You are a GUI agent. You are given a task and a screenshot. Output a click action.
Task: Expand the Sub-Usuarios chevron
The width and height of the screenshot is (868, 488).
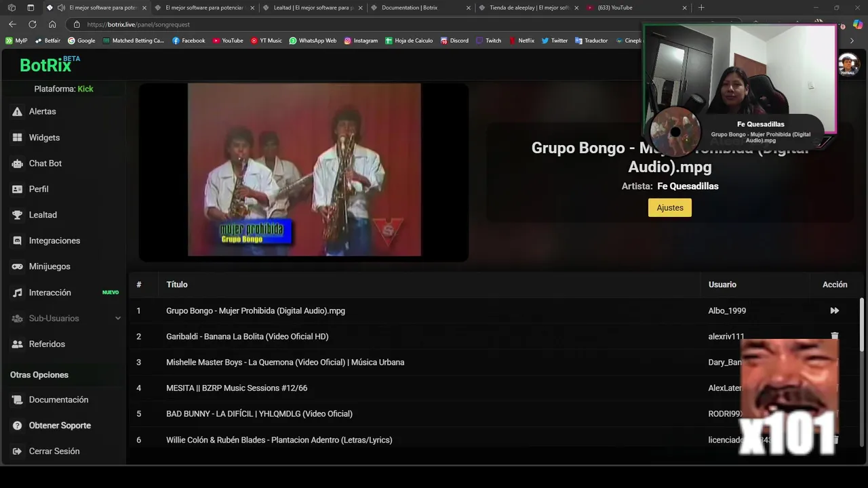117,319
